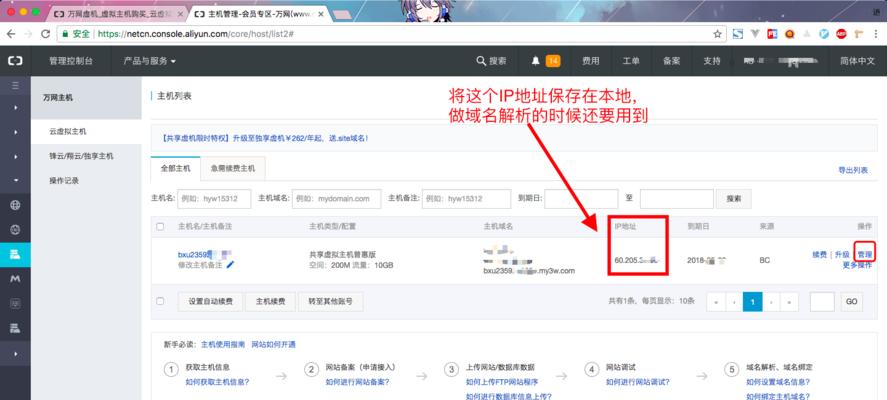887x400 pixels.
Task: Open the globe icon in the sidebar
Action: point(15,205)
